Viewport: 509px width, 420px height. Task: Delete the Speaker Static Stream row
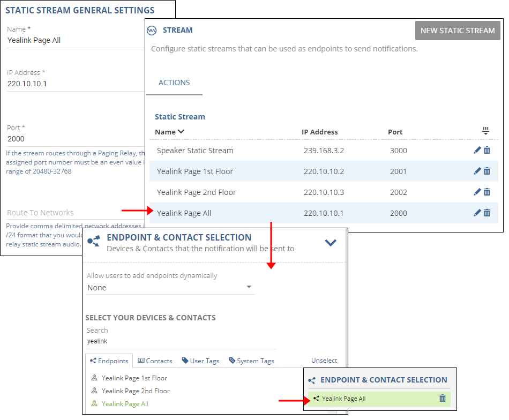pos(487,150)
